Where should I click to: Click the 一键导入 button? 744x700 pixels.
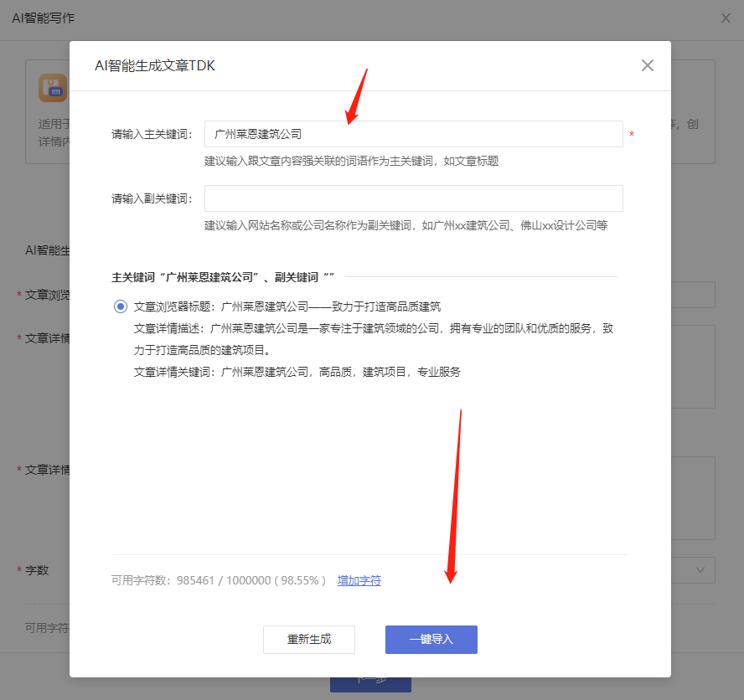click(x=431, y=639)
